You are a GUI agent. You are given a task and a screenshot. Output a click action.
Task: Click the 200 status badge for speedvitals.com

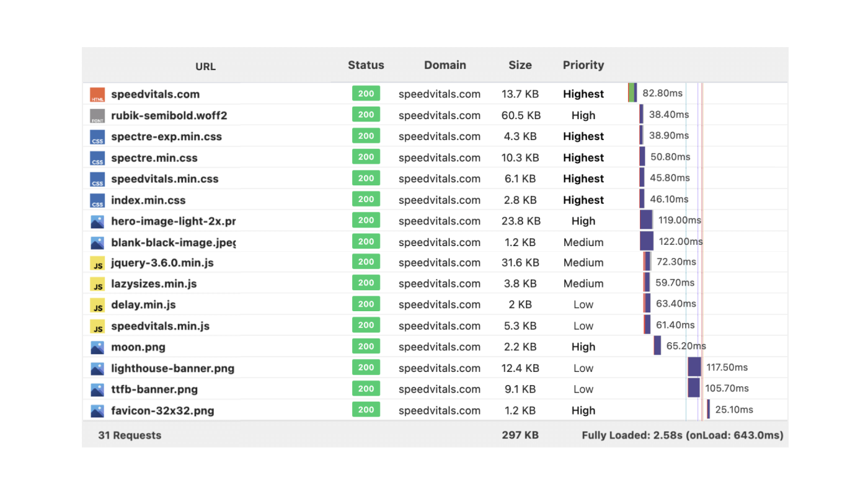click(366, 94)
